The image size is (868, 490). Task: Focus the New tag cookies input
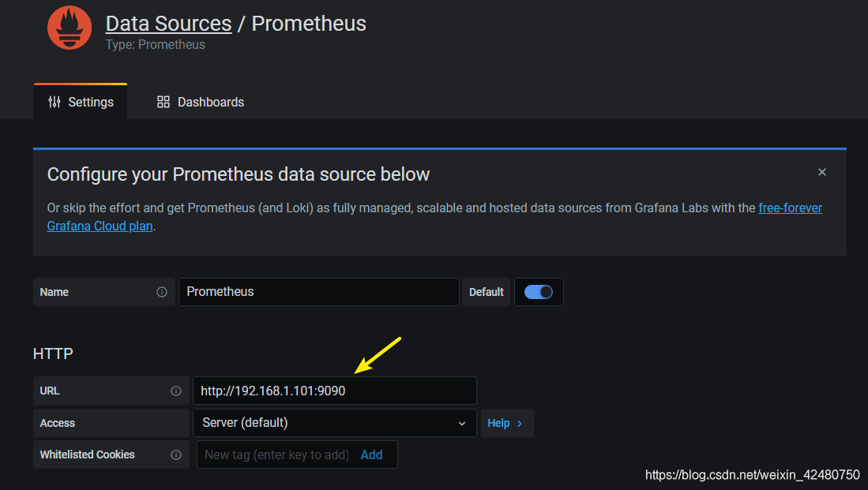276,454
